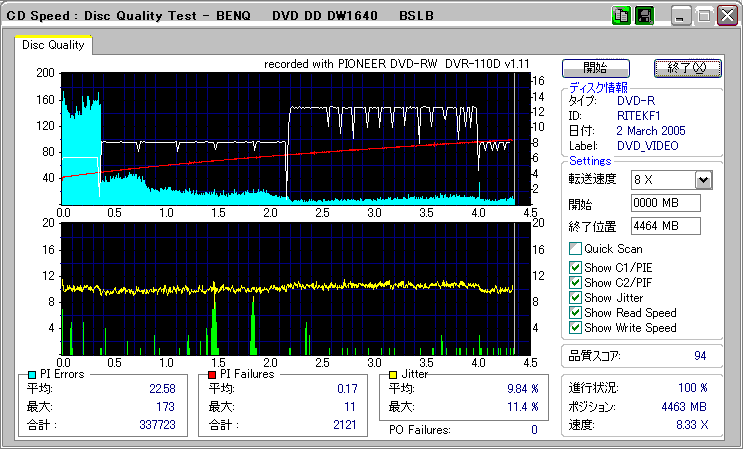This screenshot has width=743, height=449.
Task: Disable Show Jitter checkbox
Action: [575, 298]
